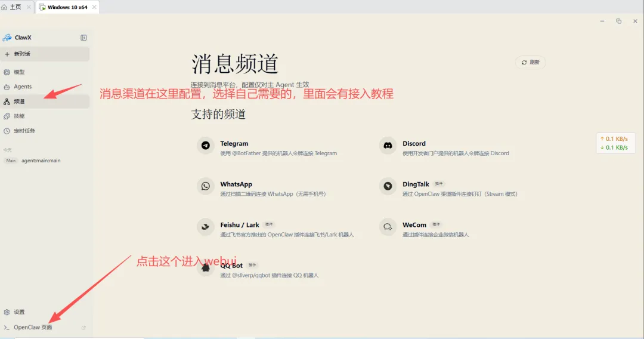Click the Telegram @BotFather description text
The width and height of the screenshot is (644, 339).
278,153
